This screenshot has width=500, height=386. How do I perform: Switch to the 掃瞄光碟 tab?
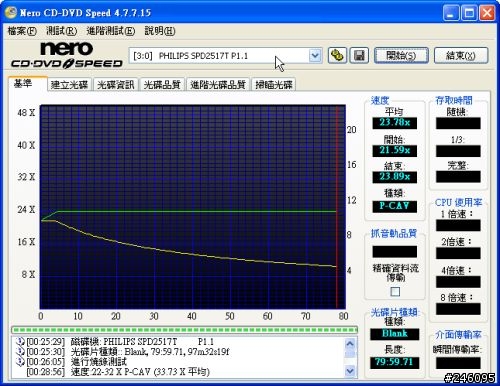click(274, 85)
